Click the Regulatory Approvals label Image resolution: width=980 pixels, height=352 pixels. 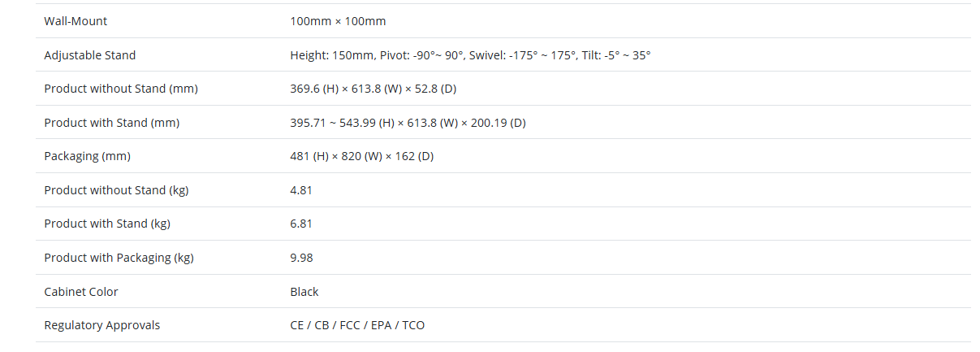(102, 325)
